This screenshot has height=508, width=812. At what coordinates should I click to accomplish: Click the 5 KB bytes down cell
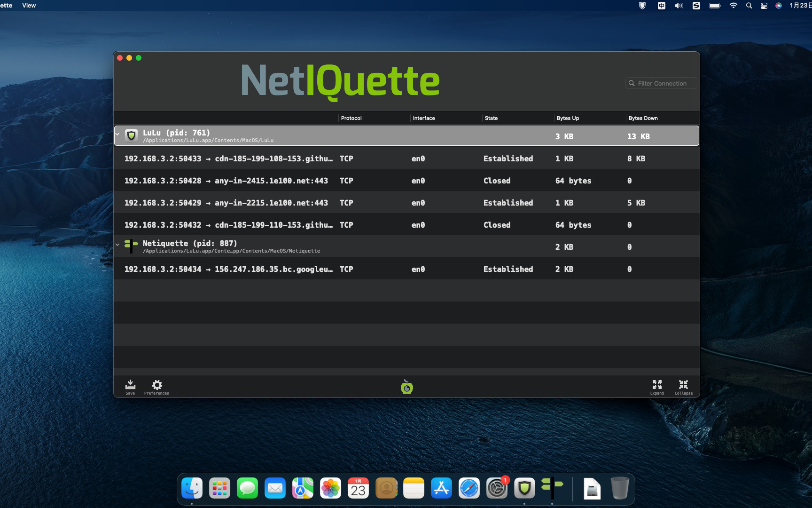click(636, 203)
